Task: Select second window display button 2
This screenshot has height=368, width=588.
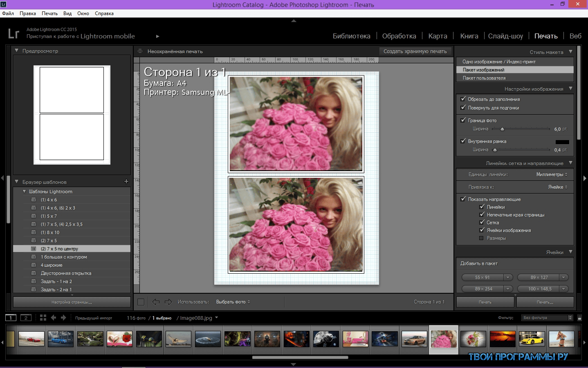Action: 26,318
